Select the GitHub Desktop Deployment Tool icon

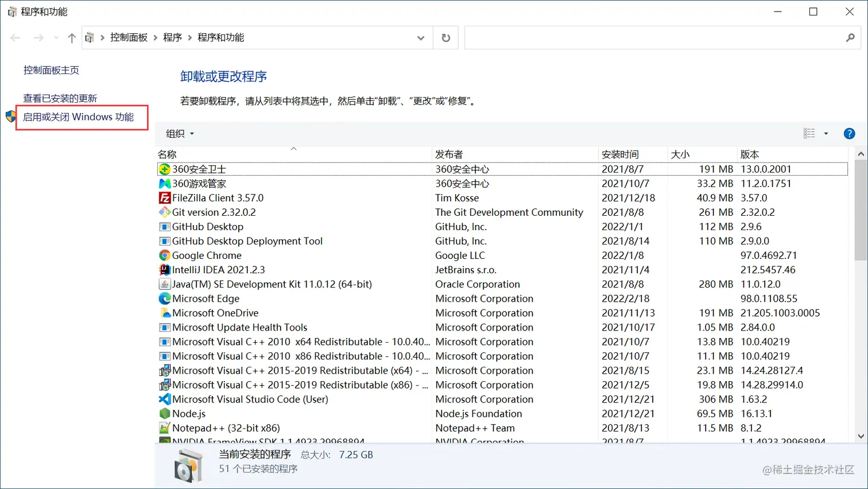click(x=165, y=241)
